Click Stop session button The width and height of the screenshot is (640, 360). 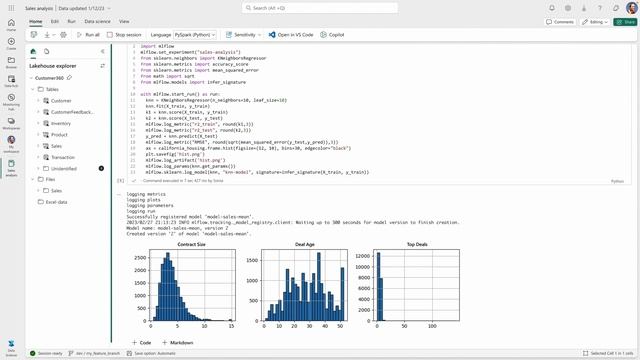[124, 35]
